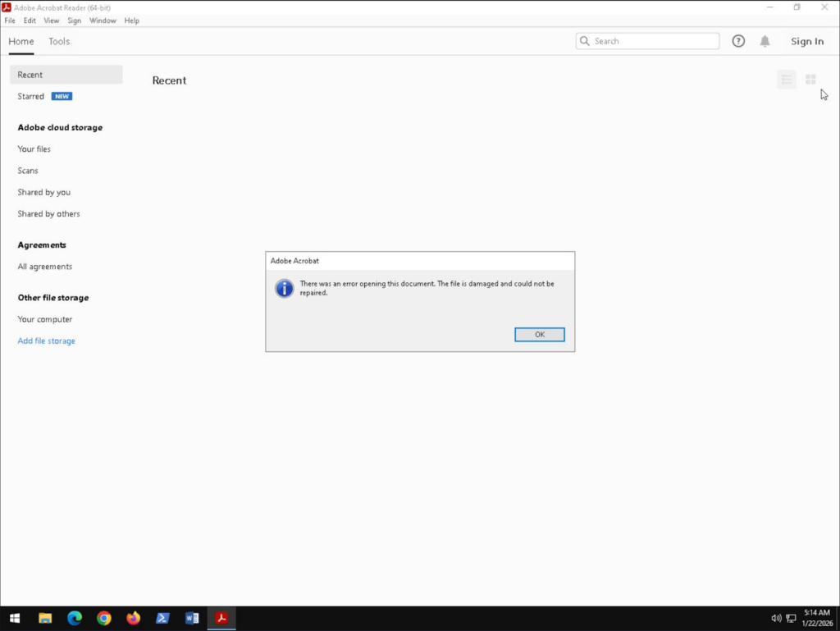Click the volume speaker tray icon
The width and height of the screenshot is (840, 631).
pyautogui.click(x=776, y=618)
